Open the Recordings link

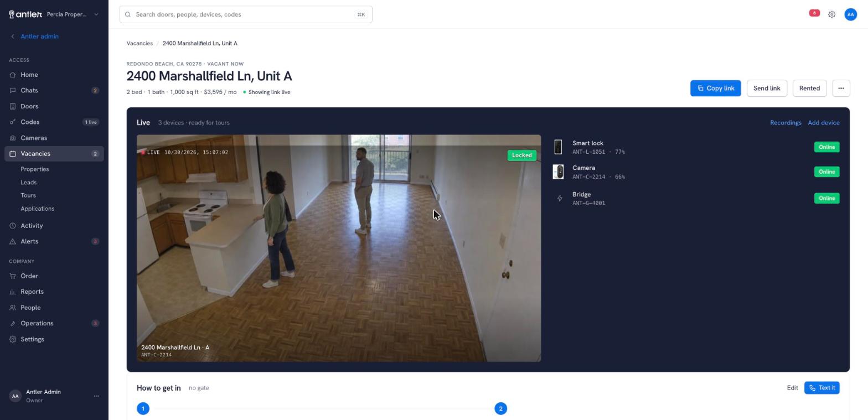pyautogui.click(x=786, y=123)
